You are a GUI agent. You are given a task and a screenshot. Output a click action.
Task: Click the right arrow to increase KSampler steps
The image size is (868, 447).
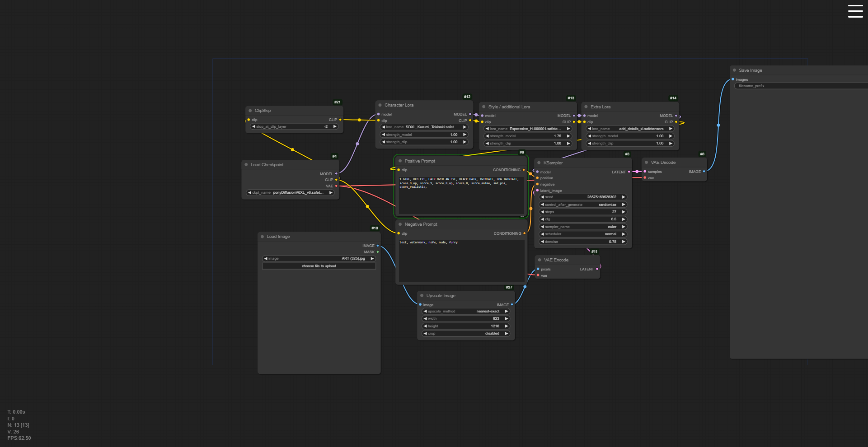coord(624,212)
